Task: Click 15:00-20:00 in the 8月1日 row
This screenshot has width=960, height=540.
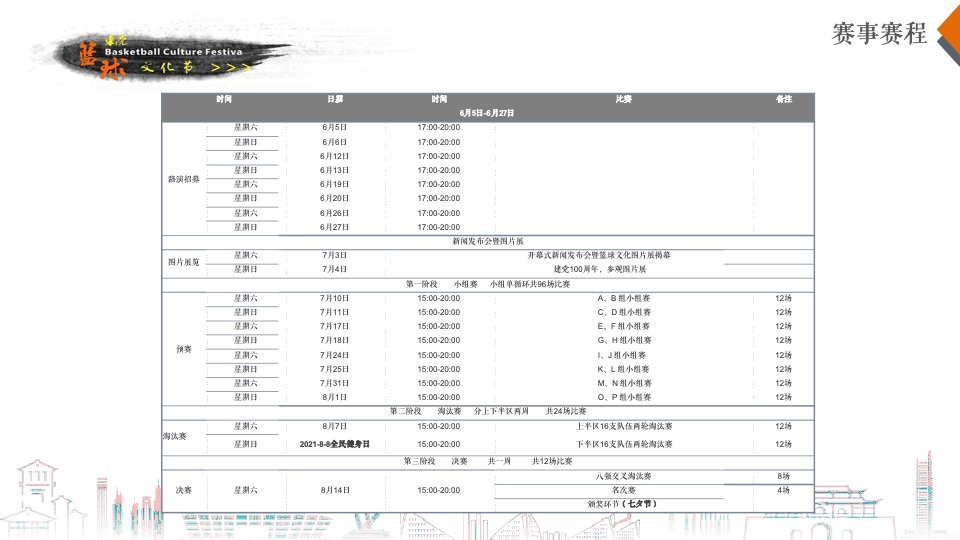Action: click(x=439, y=397)
